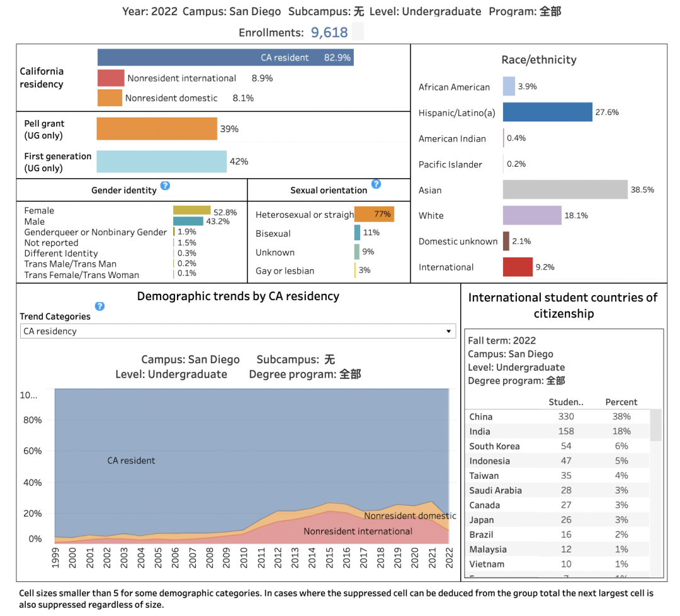680x616 pixels.
Task: Select the blue CA resident bar
Action: tap(225, 57)
